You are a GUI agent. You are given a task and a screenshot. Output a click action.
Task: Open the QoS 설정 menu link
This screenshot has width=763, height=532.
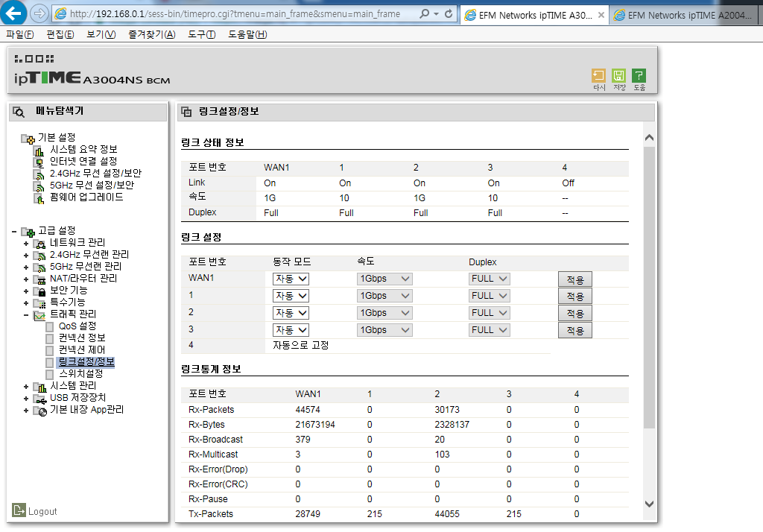(x=77, y=326)
